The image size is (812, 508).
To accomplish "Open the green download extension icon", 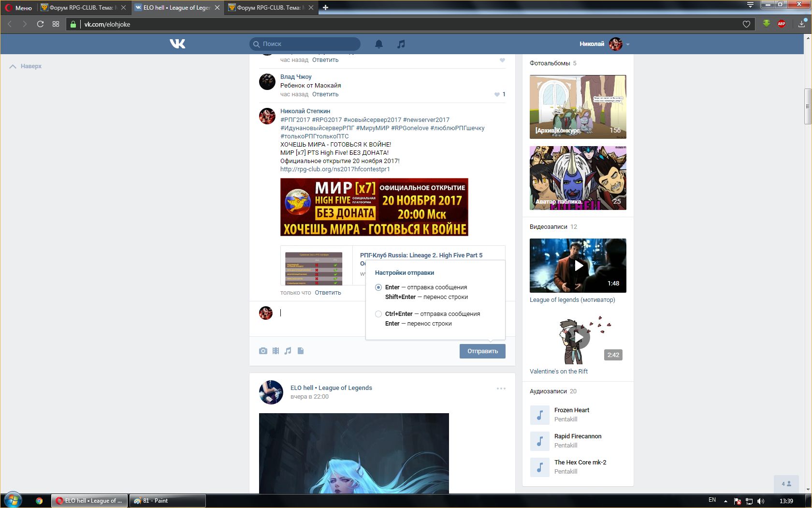I will (x=767, y=24).
